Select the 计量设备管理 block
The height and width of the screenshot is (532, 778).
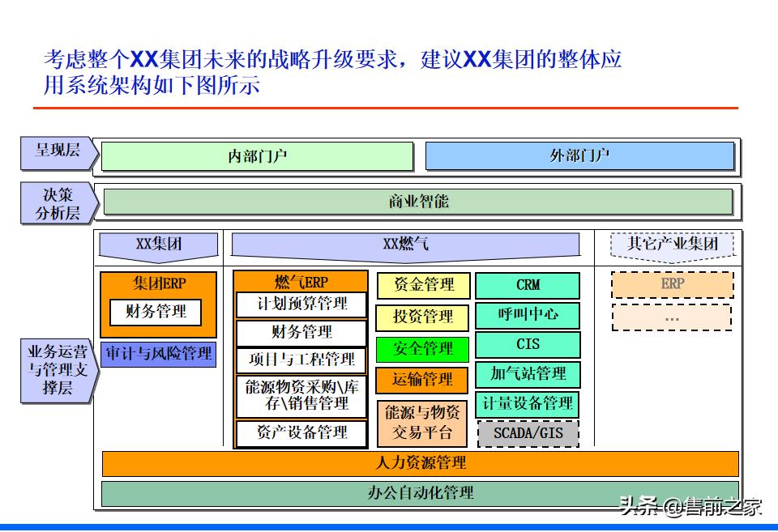pos(528,404)
